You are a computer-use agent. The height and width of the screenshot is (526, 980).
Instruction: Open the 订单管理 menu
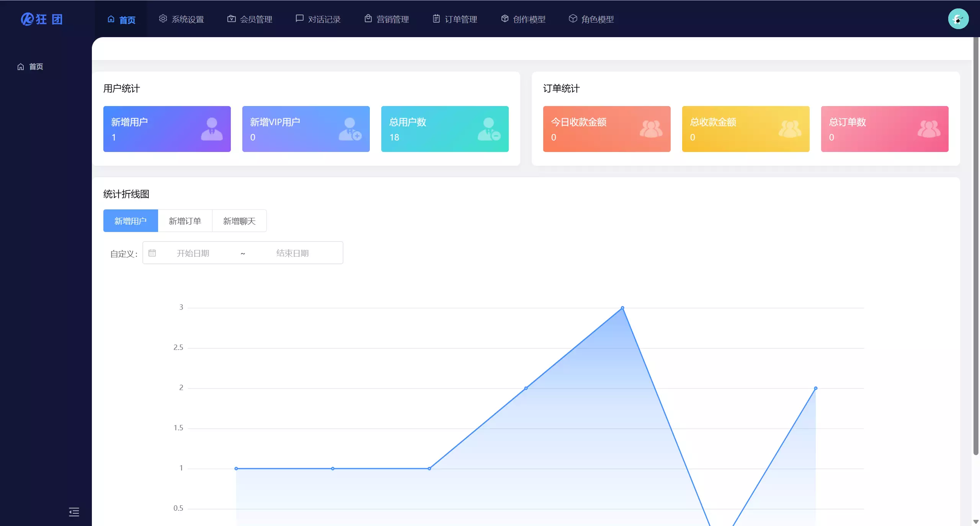[x=455, y=19]
